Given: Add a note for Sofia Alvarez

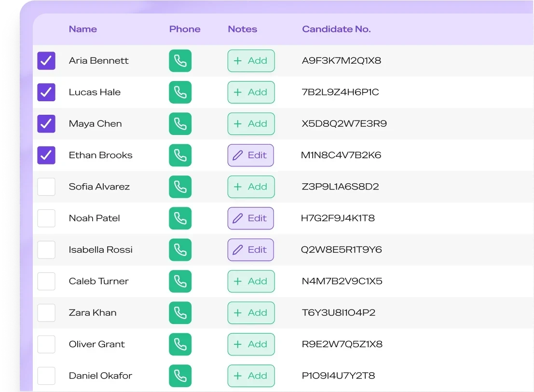Looking at the screenshot, I should (x=251, y=187).
